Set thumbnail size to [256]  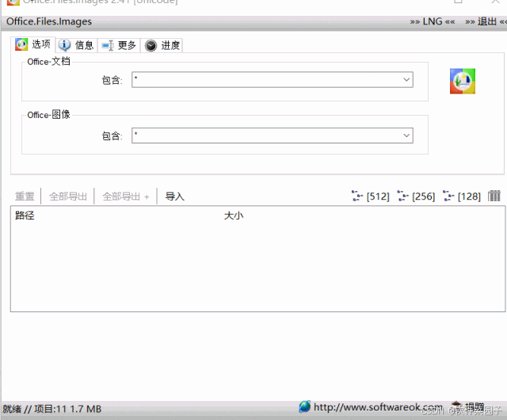coord(416,196)
